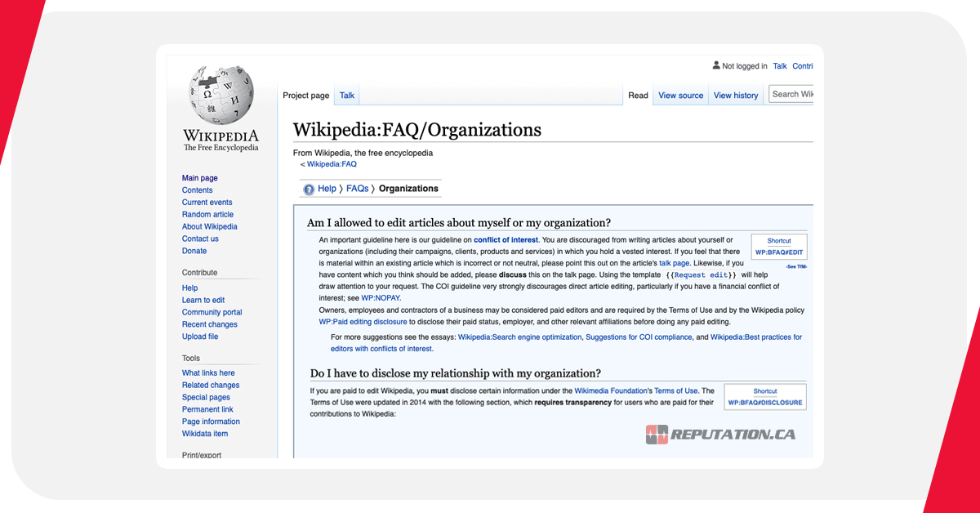Click the Wikipedia wordmark under the globe
Viewport: 980px width, 513px height.
coord(220,136)
